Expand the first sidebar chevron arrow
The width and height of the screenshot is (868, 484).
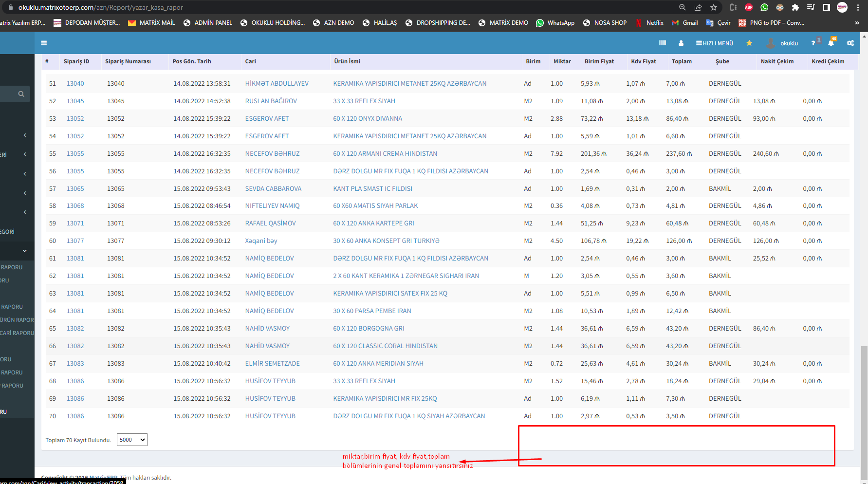tap(25, 135)
